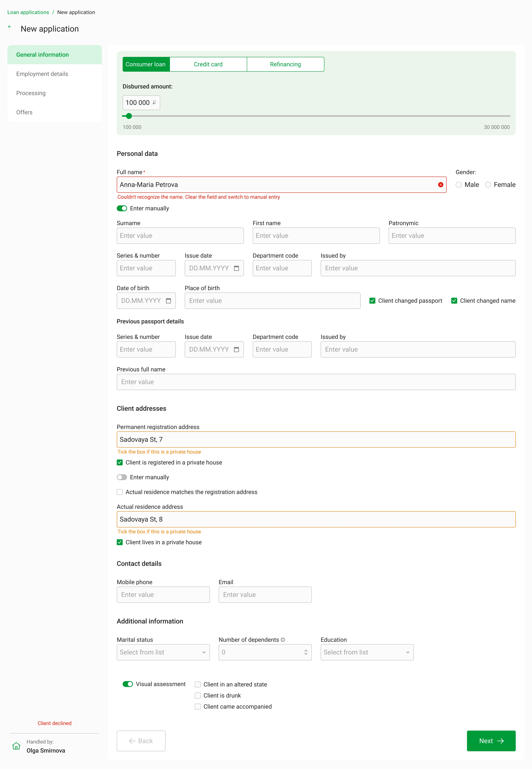This screenshot has width=532, height=769.
Task: Enable Enter manually switch under registration address
Action: (122, 477)
